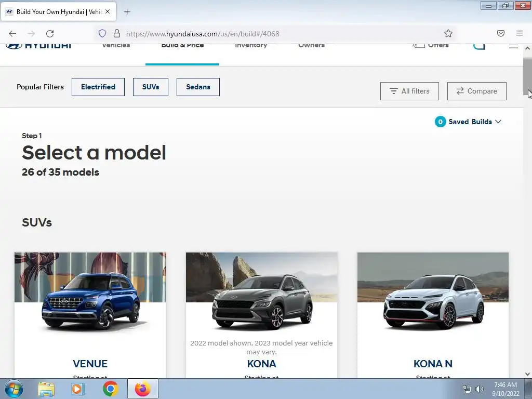Viewport: 532px width, 399px height.
Task: Open the Hyundai site hamburger menu
Action: pos(513,46)
